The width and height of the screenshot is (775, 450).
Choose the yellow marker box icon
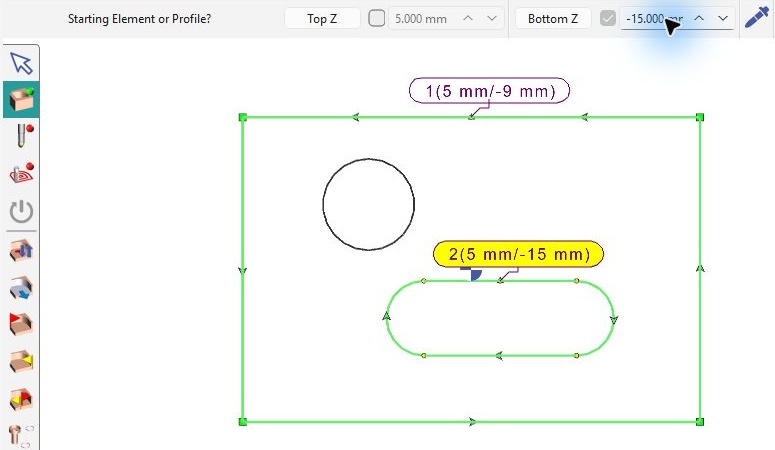tap(21, 361)
